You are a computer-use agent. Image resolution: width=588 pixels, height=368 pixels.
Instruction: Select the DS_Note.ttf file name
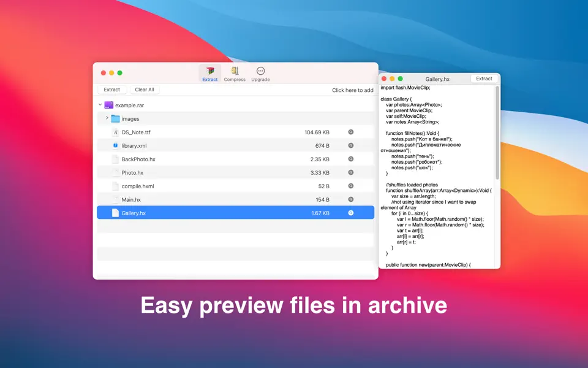point(136,132)
